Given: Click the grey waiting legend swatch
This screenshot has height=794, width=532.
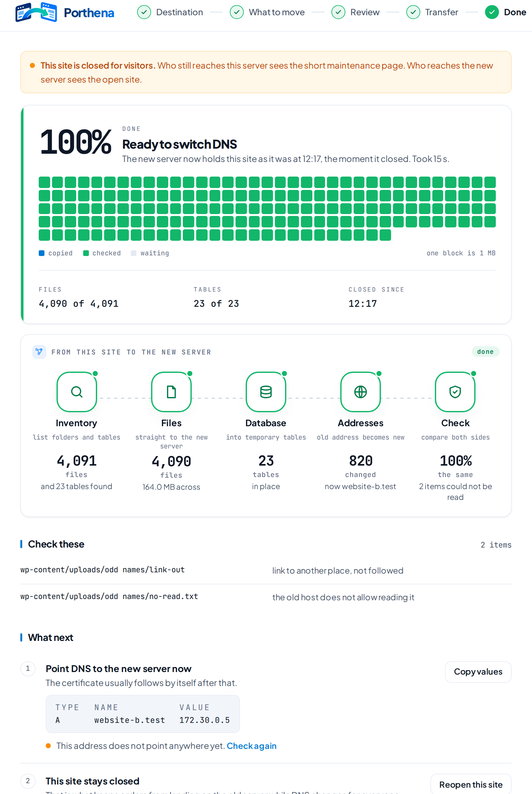Looking at the screenshot, I should (134, 253).
